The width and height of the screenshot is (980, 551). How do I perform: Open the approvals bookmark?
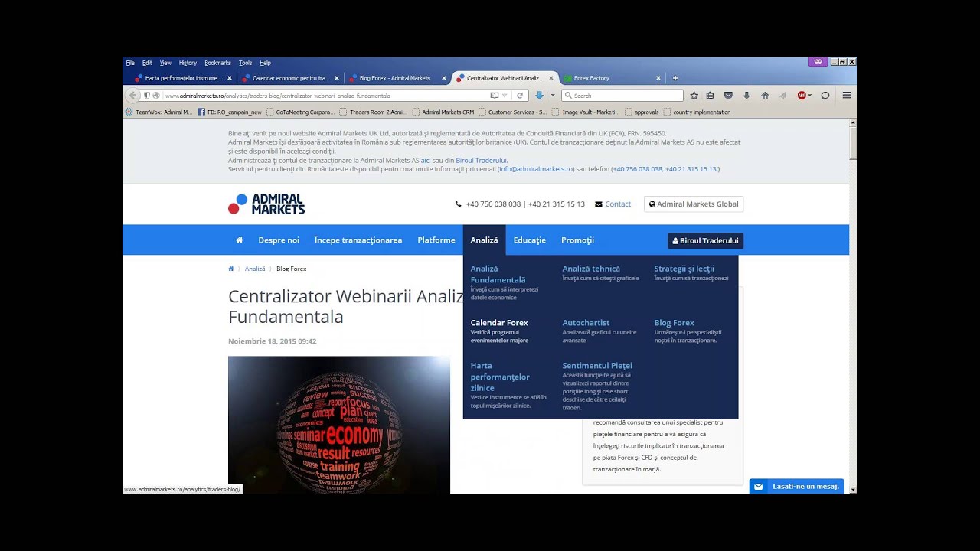pyautogui.click(x=642, y=112)
